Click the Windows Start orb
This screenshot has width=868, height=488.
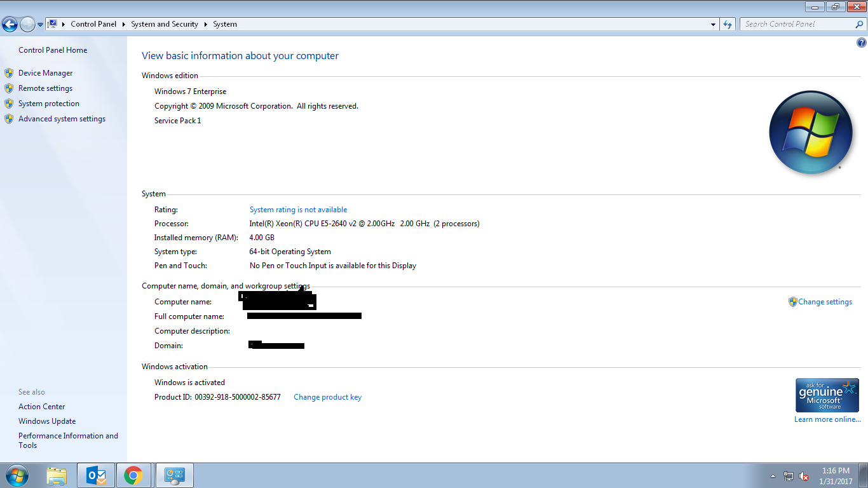(16, 475)
